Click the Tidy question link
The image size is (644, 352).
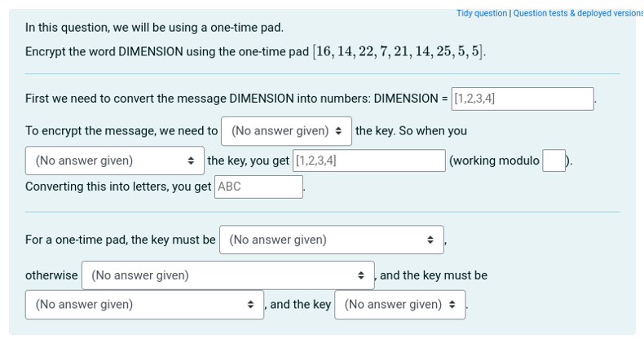click(x=481, y=13)
